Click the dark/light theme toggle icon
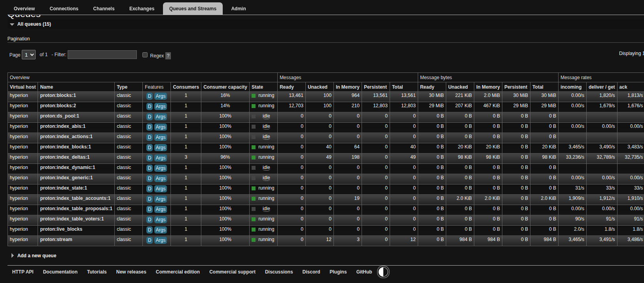This screenshot has height=283, width=644. (383, 272)
